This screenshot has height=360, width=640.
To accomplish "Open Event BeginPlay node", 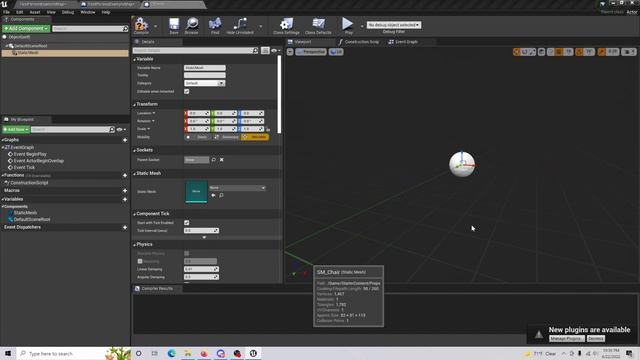I will pos(30,154).
